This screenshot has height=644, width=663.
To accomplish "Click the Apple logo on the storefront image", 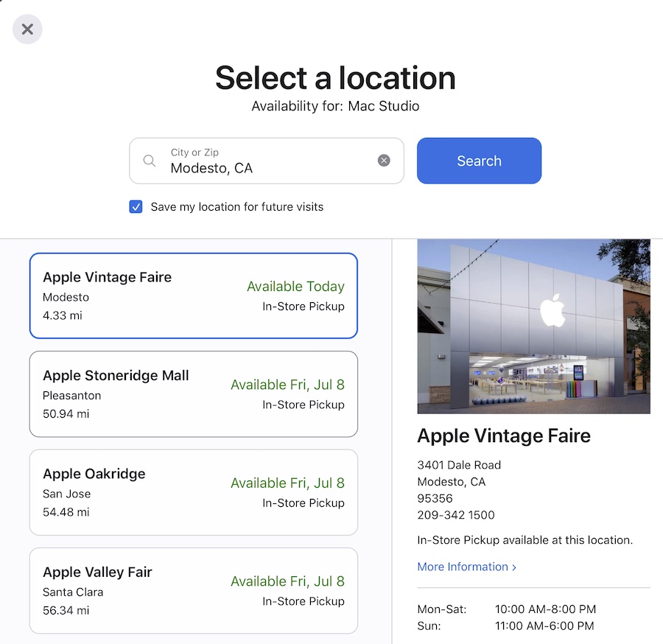I will [552, 310].
